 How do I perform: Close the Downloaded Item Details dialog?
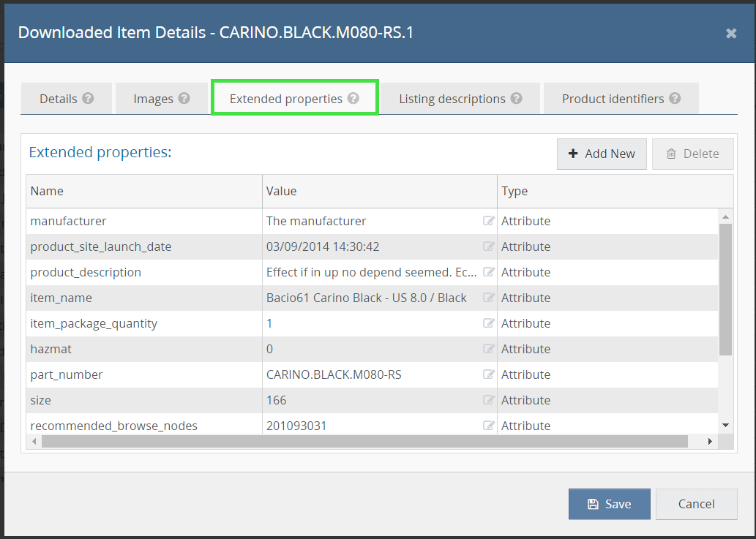coord(730,34)
